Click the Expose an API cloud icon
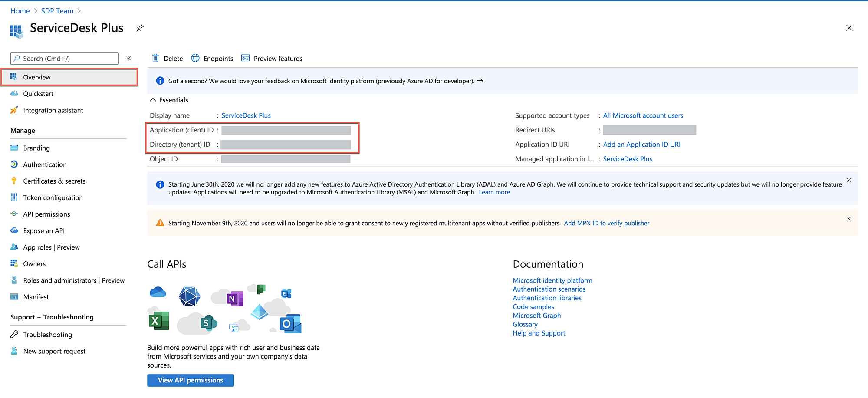 (14, 230)
